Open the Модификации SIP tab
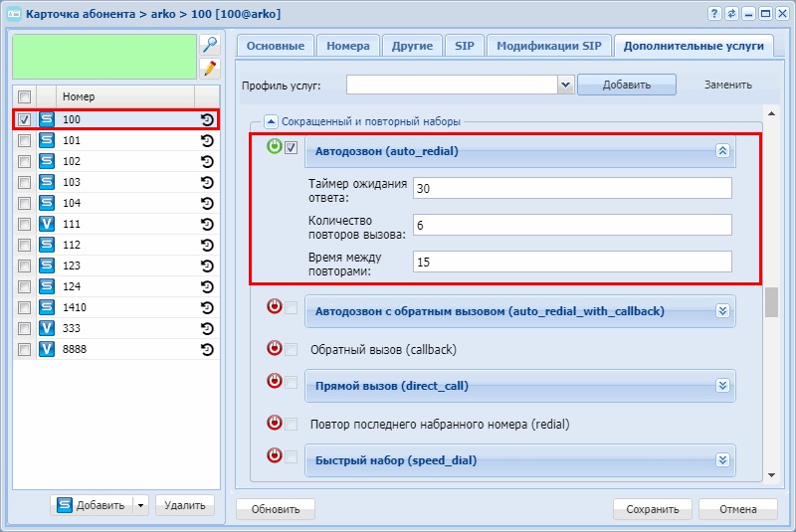 click(x=549, y=46)
